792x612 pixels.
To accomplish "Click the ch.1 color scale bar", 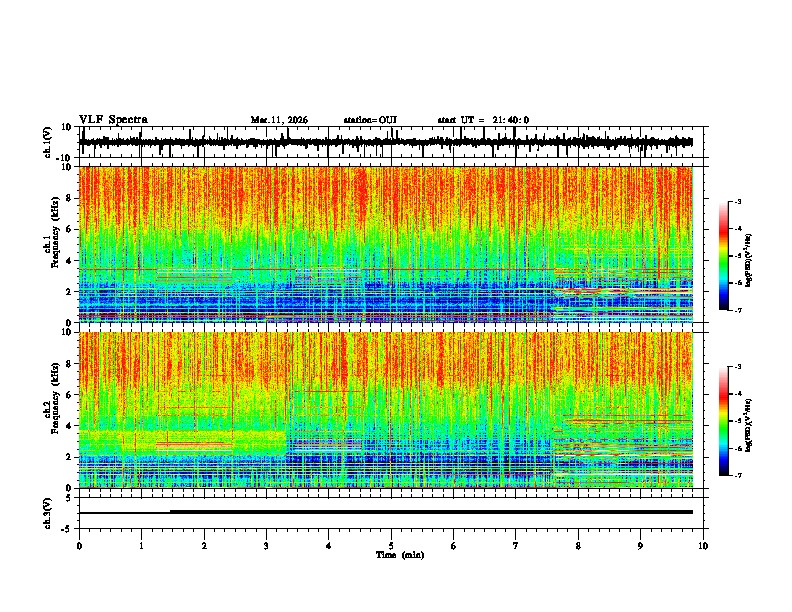I will 724,256.
